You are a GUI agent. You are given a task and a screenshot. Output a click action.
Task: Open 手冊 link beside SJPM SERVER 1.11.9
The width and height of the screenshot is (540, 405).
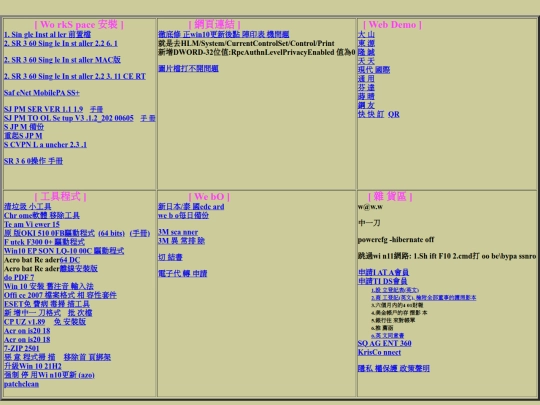(x=96, y=110)
